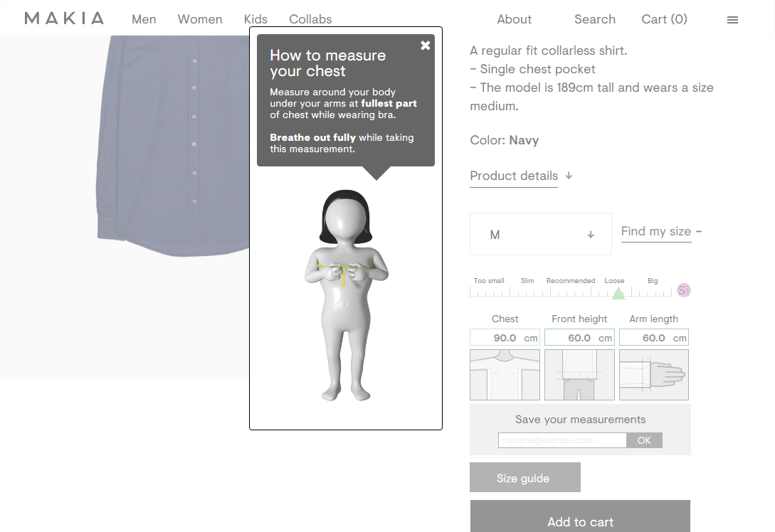
Task: Select the chest illustration thumbnail
Action: (x=505, y=375)
